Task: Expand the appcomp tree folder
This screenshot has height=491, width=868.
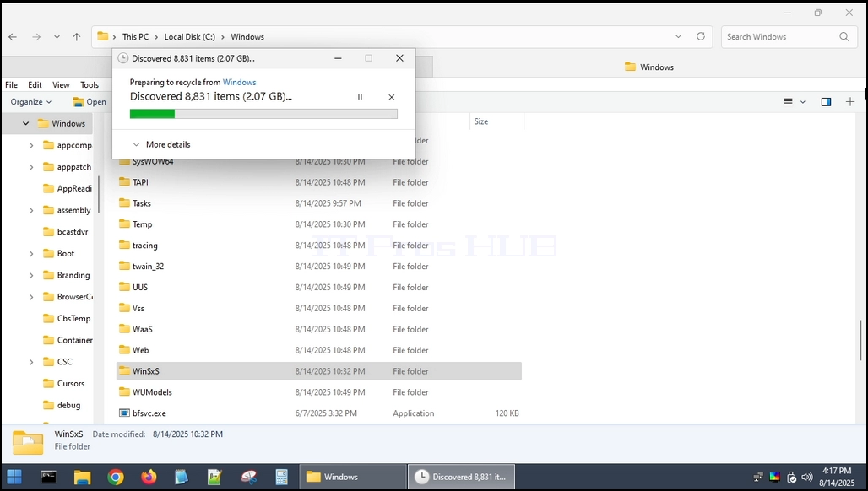Action: tap(31, 145)
